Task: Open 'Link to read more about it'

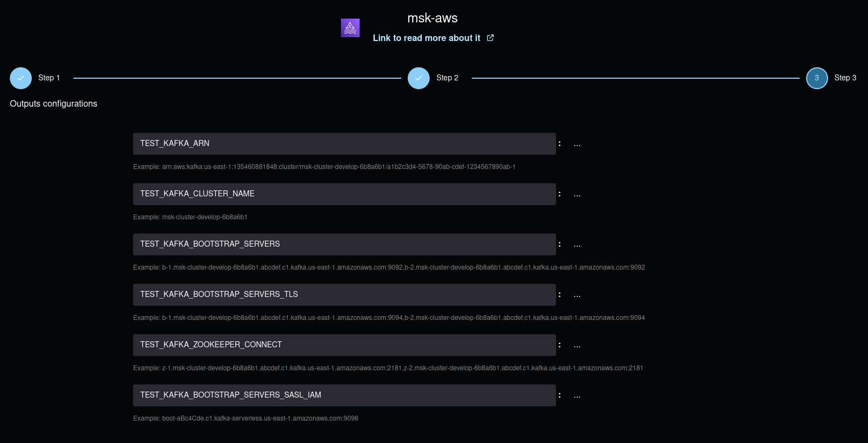Action: [x=426, y=38]
